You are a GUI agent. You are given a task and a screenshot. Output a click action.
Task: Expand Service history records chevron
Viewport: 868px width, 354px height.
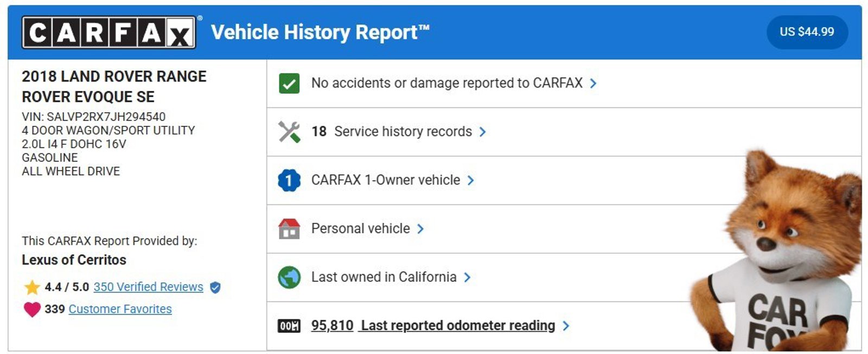click(x=483, y=132)
